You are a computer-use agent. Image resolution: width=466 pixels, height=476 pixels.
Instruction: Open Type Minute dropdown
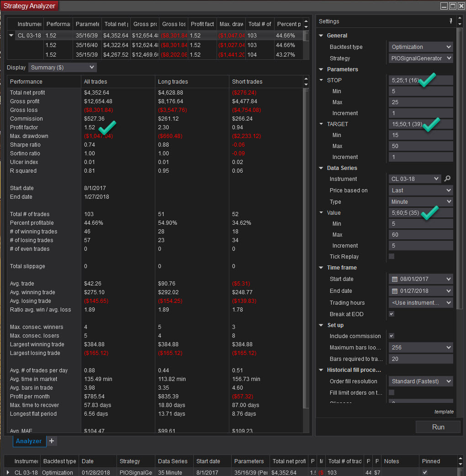[x=421, y=201]
